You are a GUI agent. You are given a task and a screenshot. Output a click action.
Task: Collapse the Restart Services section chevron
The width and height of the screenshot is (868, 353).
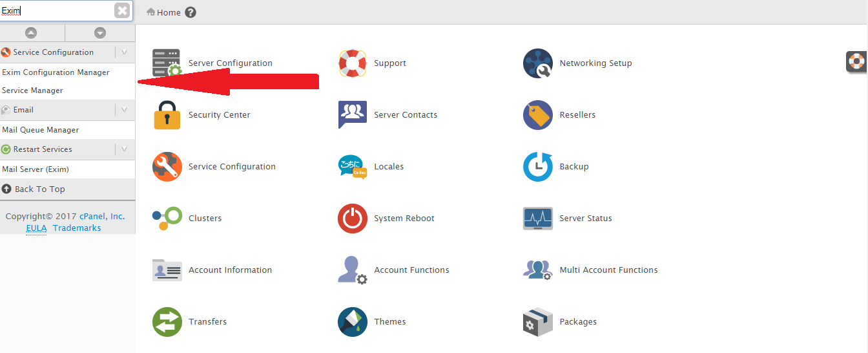pyautogui.click(x=125, y=149)
